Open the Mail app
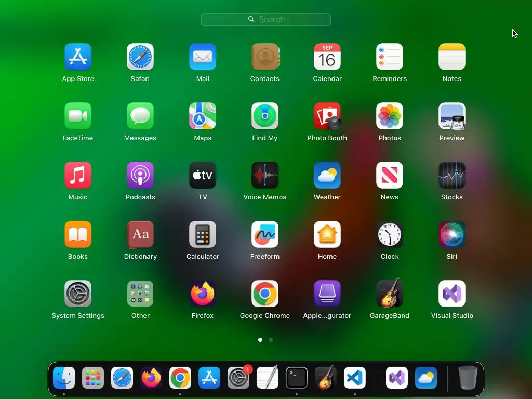Screen dimensions: 532x399 tap(203, 57)
